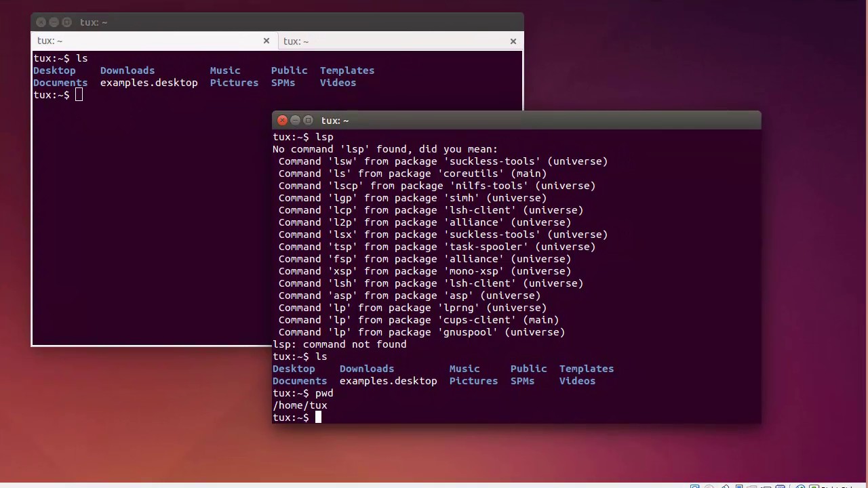The height and width of the screenshot is (488, 868).
Task: Click 'Templates' in the back terminal listing
Action: coord(347,70)
